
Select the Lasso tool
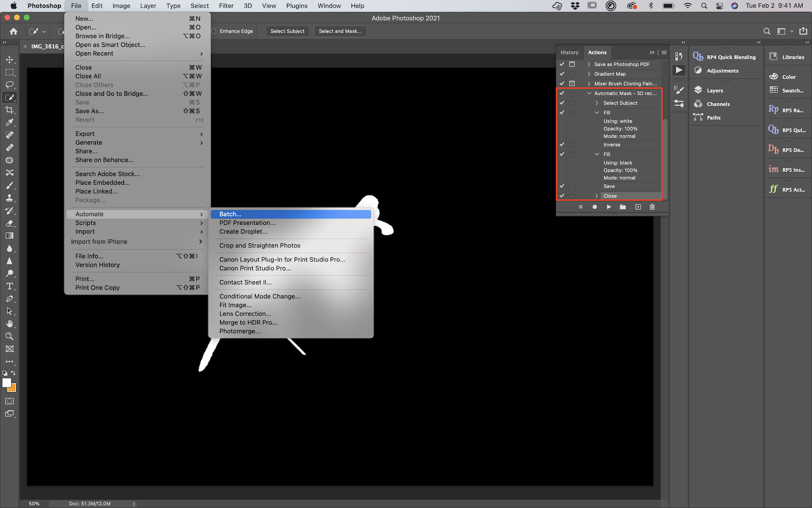9,85
